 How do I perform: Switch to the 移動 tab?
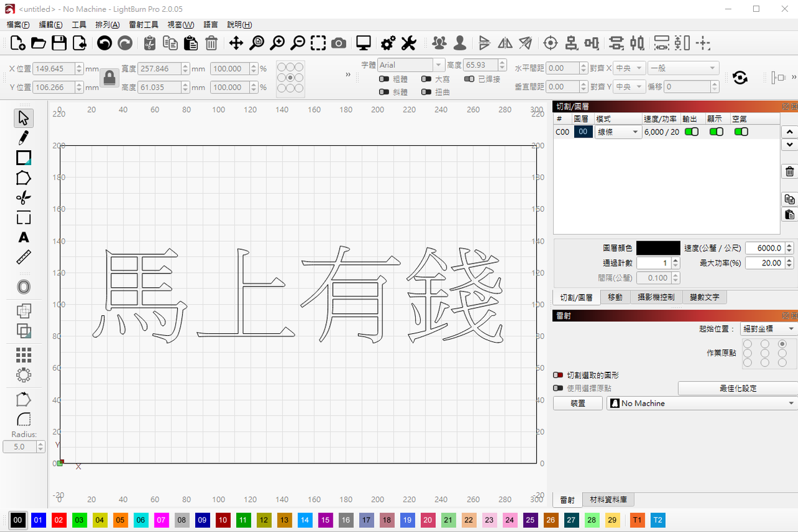[x=615, y=297]
